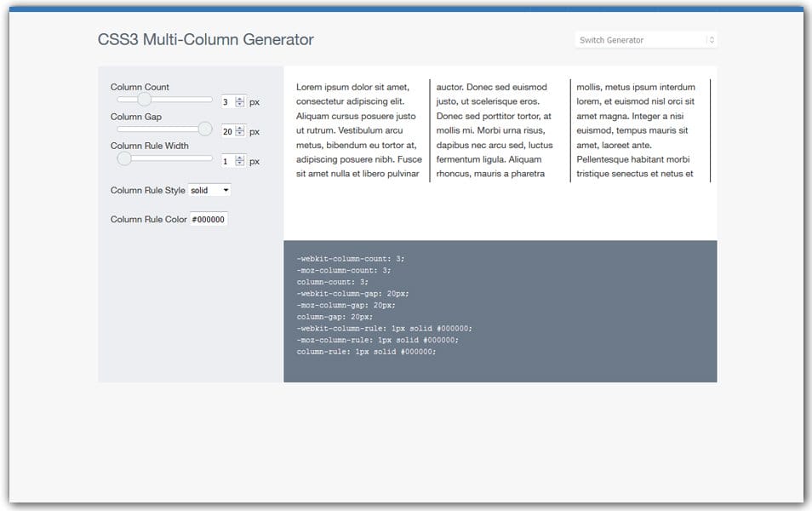Click the generated CSS code panel

500,311
